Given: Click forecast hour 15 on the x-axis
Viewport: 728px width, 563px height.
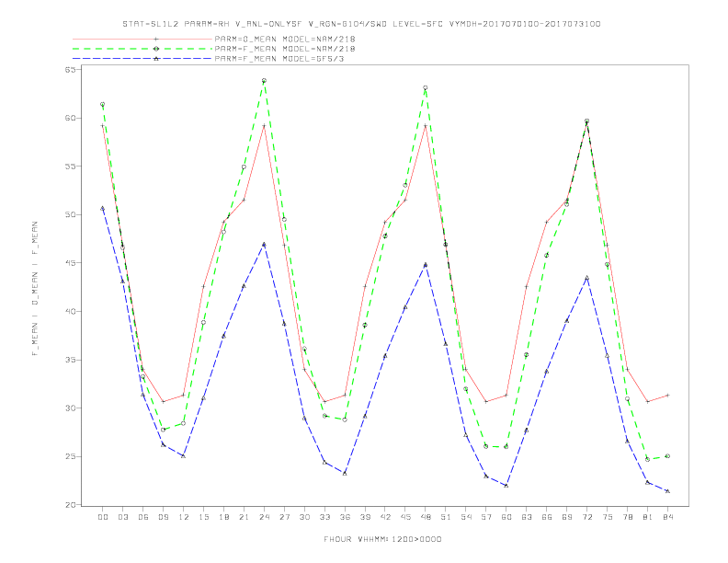Looking at the screenshot, I should 203,517.
